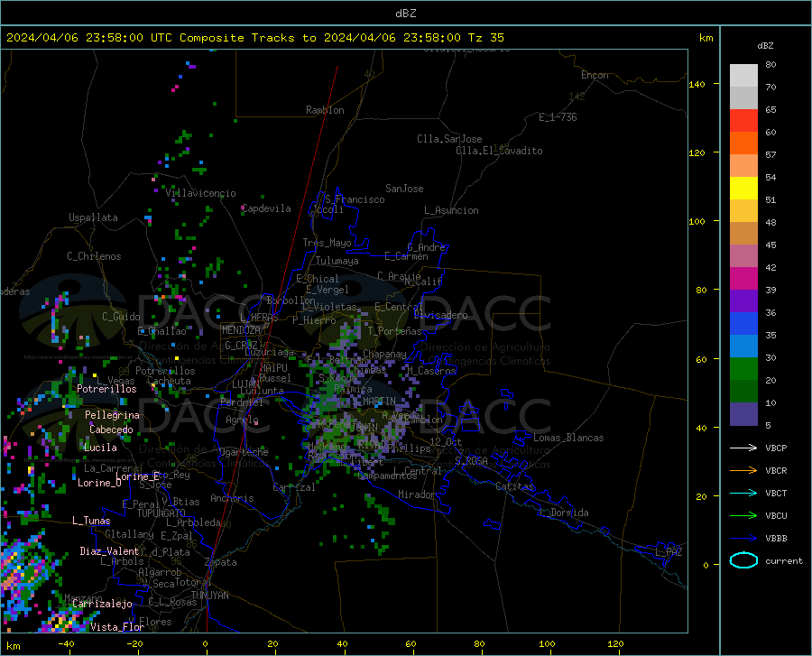Select the bright yellow swatch in dBZ scale

pos(743,189)
